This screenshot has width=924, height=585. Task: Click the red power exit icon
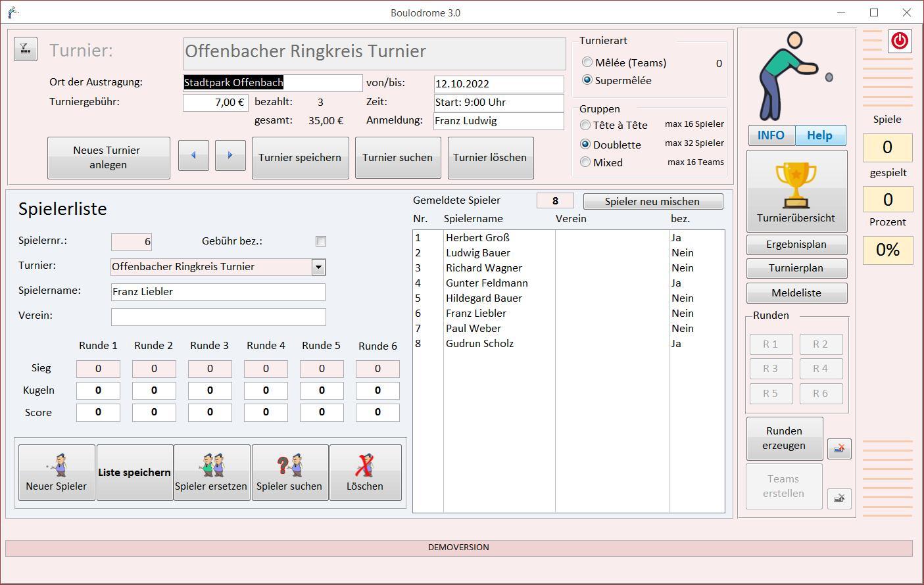900,41
